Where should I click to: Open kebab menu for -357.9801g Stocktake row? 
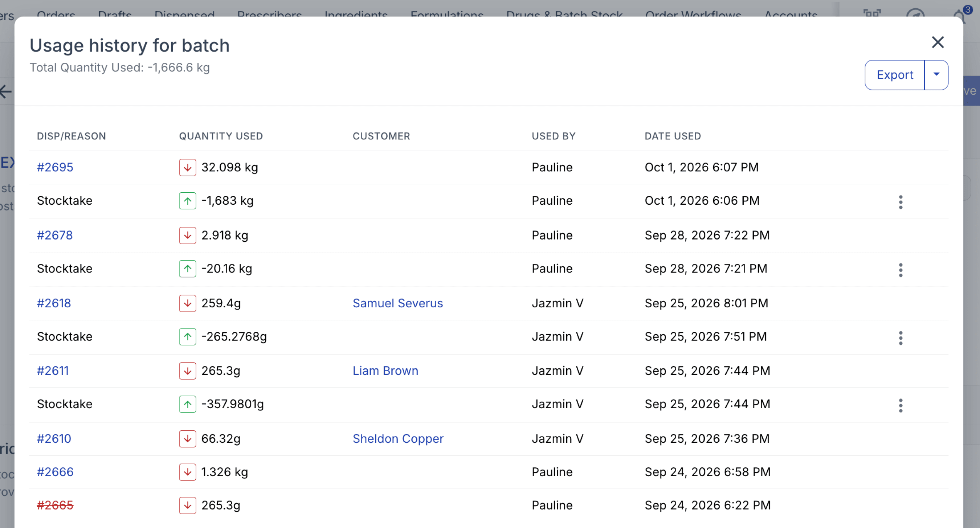pyautogui.click(x=901, y=405)
